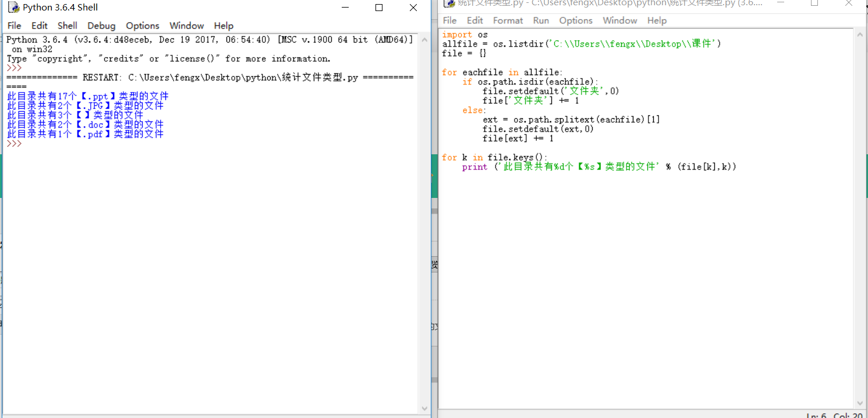Open the Debug menu in Python Shell
This screenshot has height=418, width=868.
click(x=101, y=26)
